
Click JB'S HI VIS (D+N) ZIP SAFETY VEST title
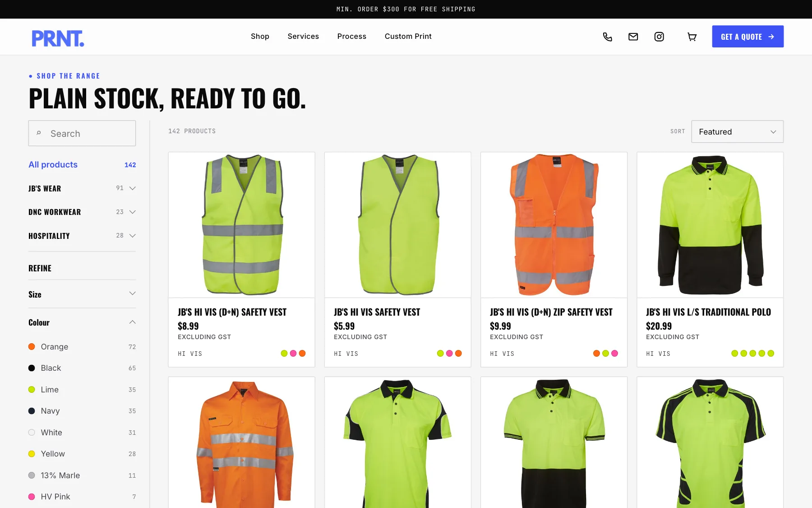point(551,312)
